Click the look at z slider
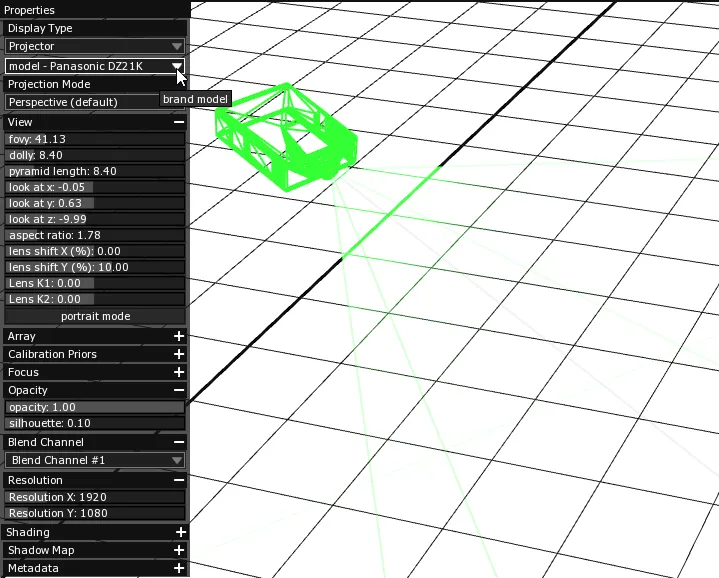The image size is (719, 578). pos(95,219)
